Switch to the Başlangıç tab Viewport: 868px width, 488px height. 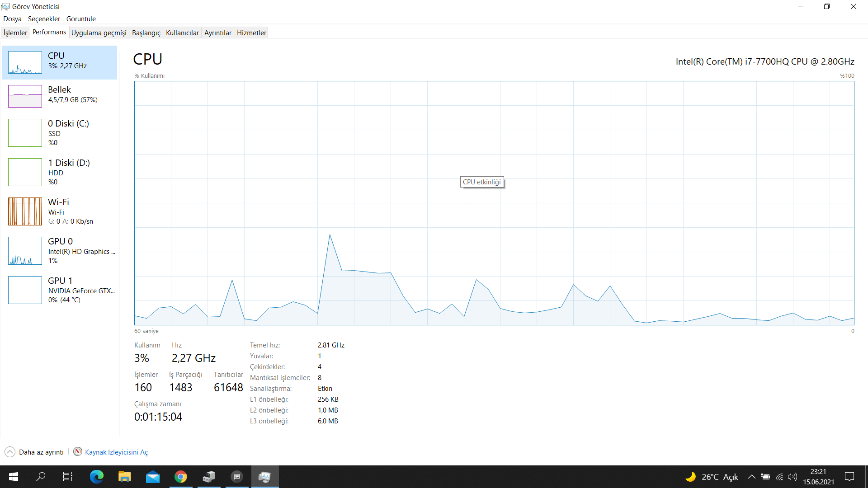[x=146, y=33]
